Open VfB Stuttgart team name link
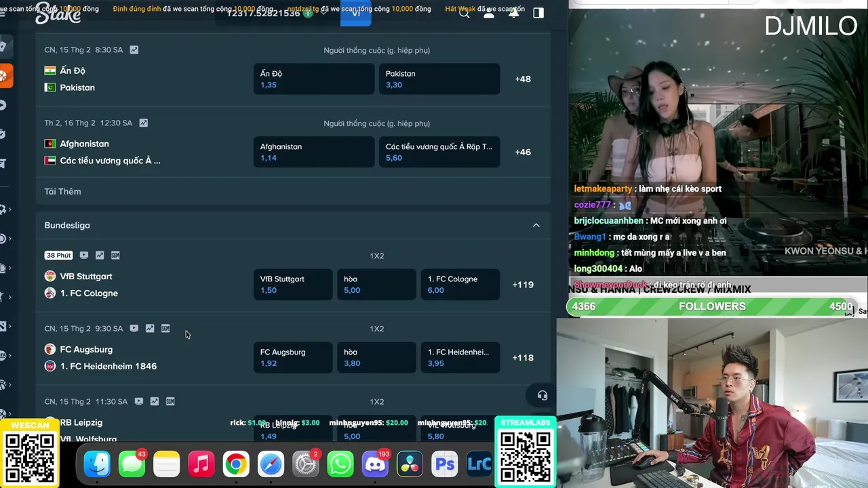This screenshot has width=868, height=488. point(86,277)
